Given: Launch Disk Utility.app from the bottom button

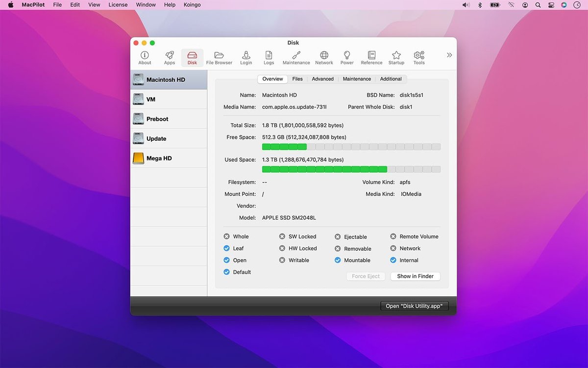Looking at the screenshot, I should tap(415, 306).
